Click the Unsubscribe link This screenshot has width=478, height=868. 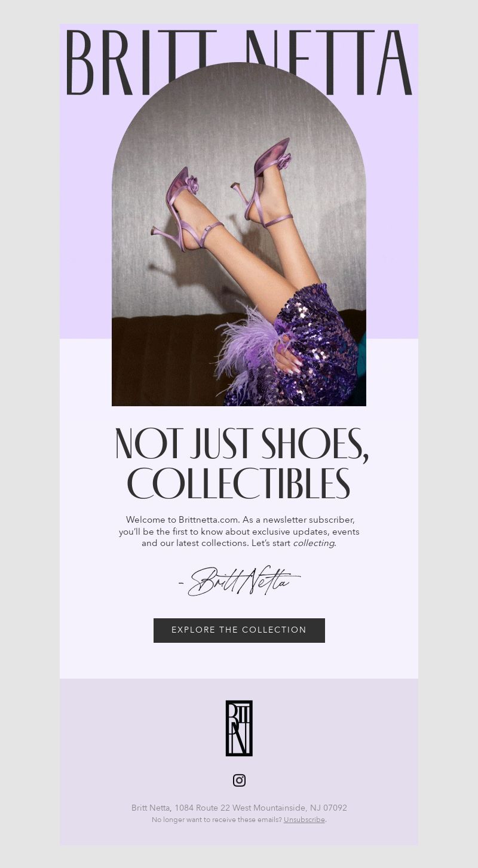pyautogui.click(x=304, y=820)
